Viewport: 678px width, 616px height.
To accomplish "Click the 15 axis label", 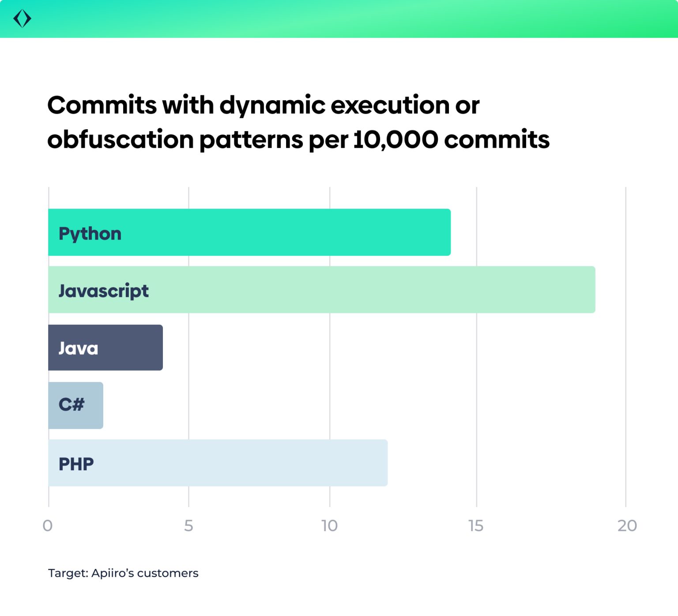I will point(476,526).
